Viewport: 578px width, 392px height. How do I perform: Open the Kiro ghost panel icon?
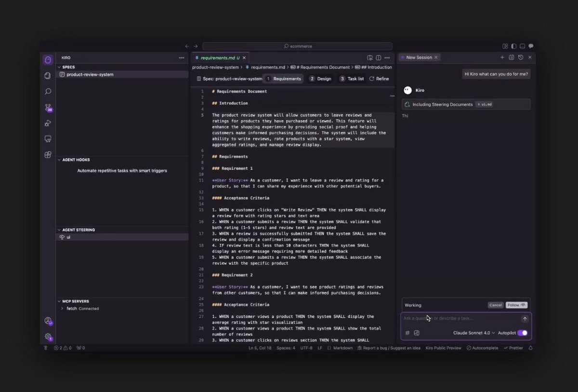[x=48, y=60]
